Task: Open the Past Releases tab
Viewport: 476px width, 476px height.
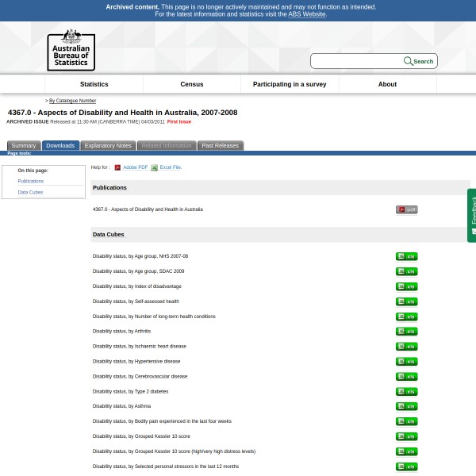Action: (x=220, y=146)
